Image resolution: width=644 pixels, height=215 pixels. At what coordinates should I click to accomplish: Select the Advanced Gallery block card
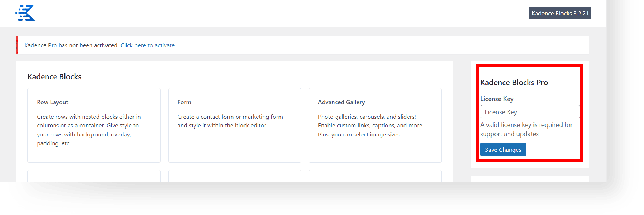coord(375,125)
